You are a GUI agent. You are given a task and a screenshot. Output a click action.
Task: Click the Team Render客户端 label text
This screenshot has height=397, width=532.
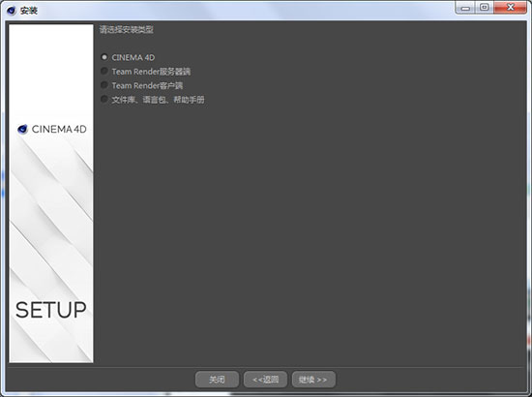point(147,85)
